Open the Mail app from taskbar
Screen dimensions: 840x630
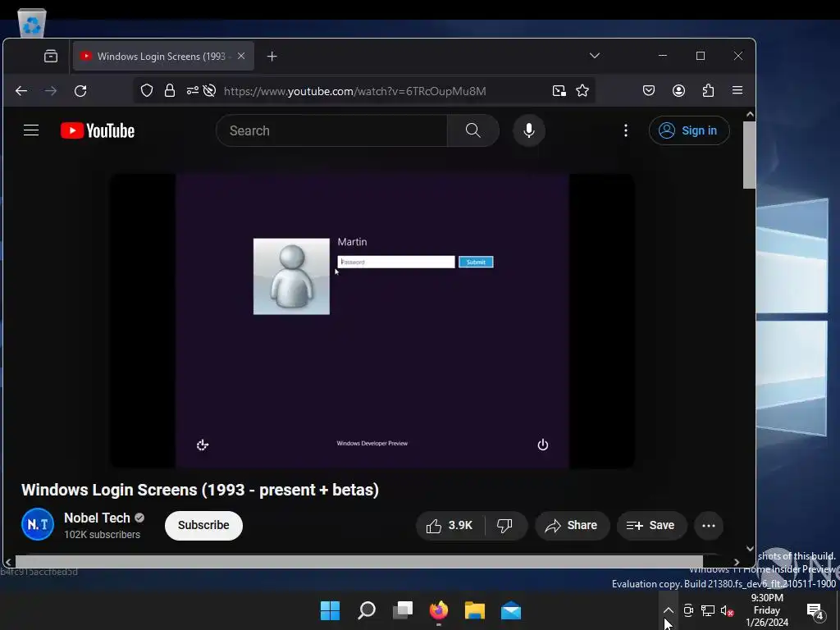pos(511,610)
